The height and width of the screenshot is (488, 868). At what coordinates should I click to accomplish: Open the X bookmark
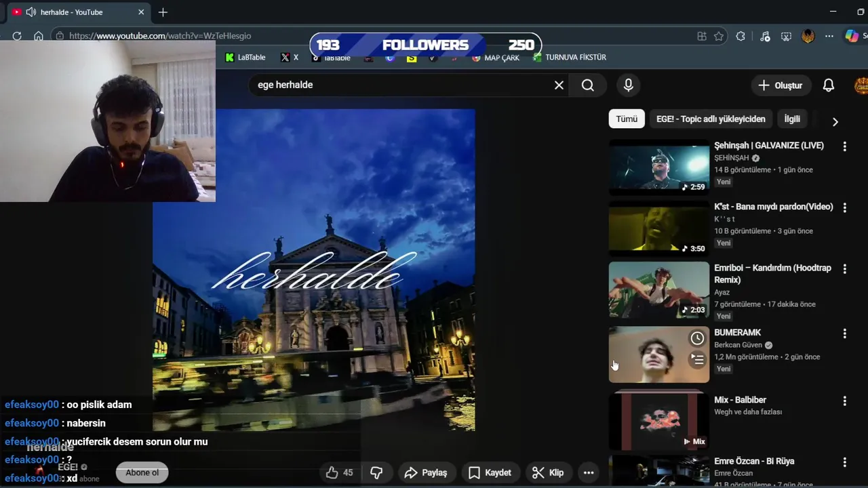tap(290, 58)
